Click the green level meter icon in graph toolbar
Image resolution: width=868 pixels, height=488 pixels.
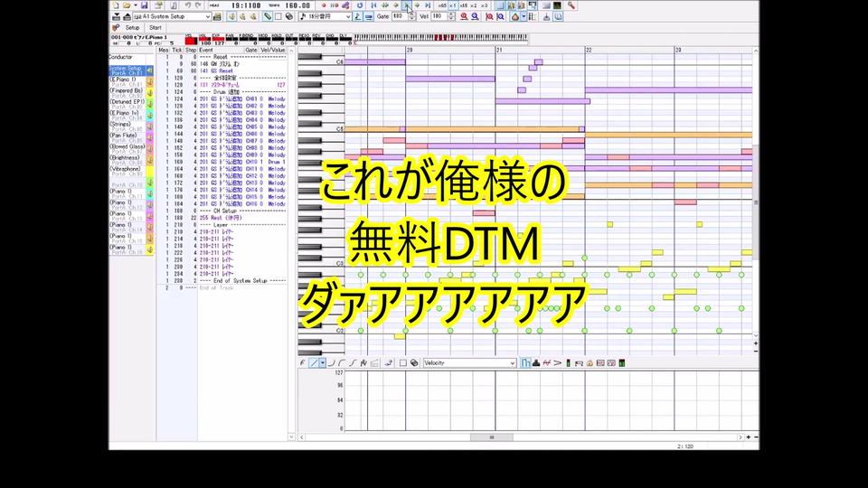click(622, 363)
